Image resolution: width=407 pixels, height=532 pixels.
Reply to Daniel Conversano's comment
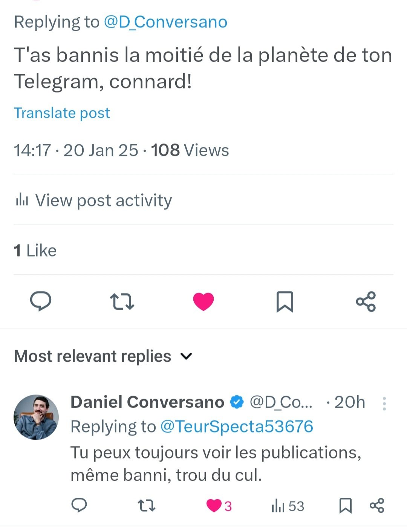[79, 506]
